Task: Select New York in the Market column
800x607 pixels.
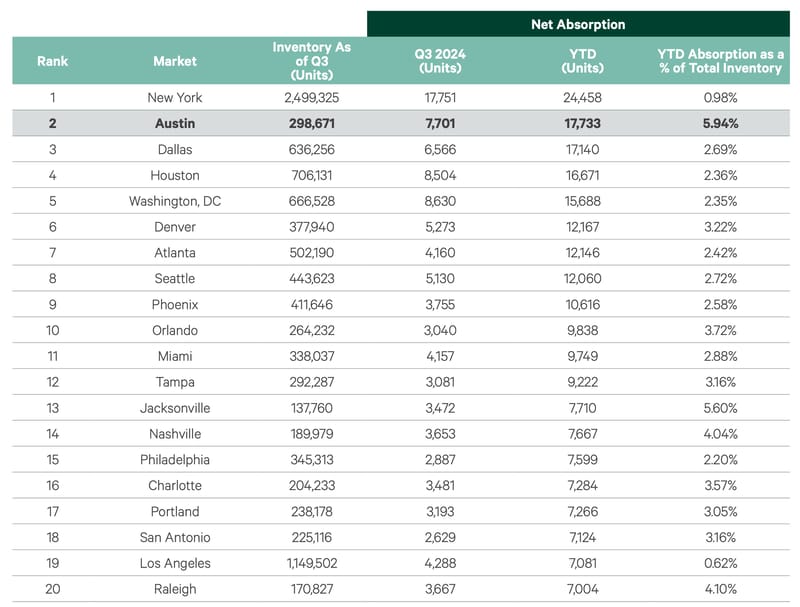Action: tap(174, 97)
